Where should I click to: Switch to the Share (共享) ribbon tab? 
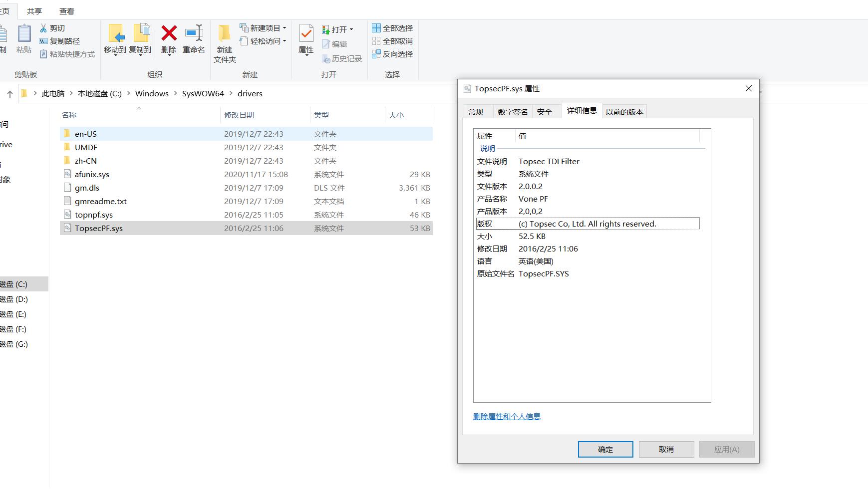[34, 11]
